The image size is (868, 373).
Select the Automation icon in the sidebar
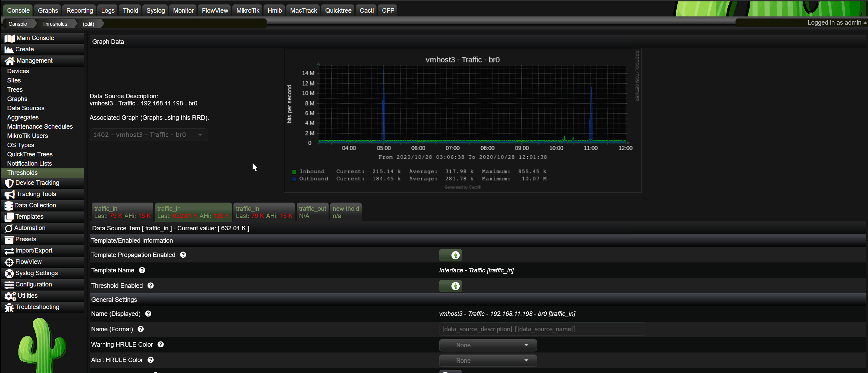pos(10,228)
